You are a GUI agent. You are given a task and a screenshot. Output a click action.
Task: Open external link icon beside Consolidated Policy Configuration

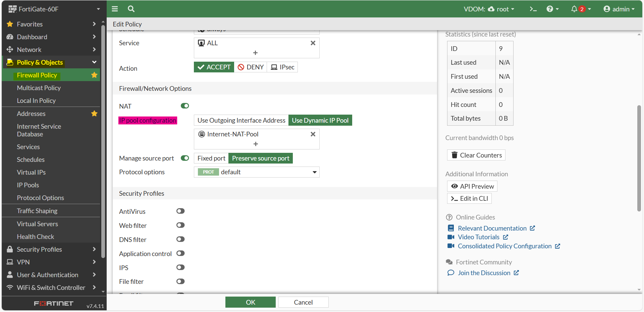(x=557, y=246)
